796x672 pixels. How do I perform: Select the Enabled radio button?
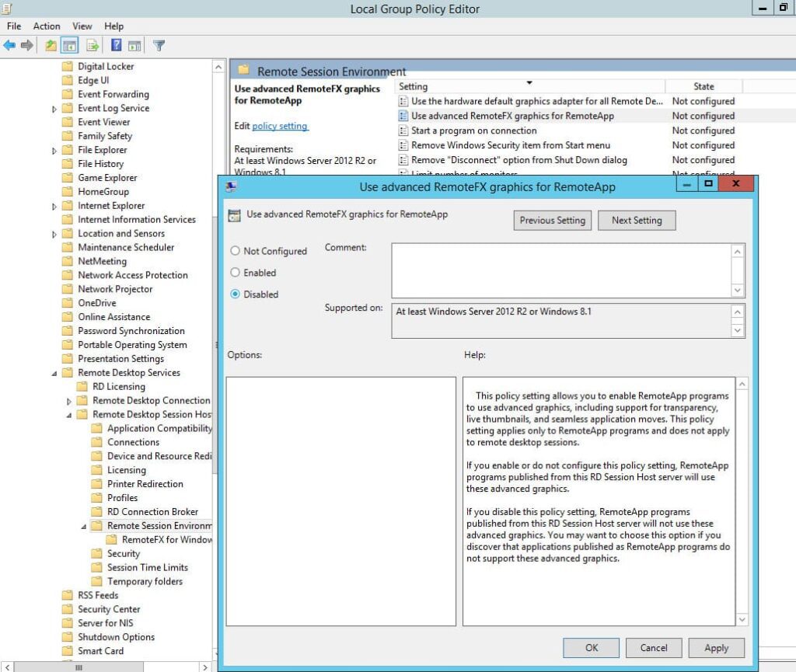point(235,273)
